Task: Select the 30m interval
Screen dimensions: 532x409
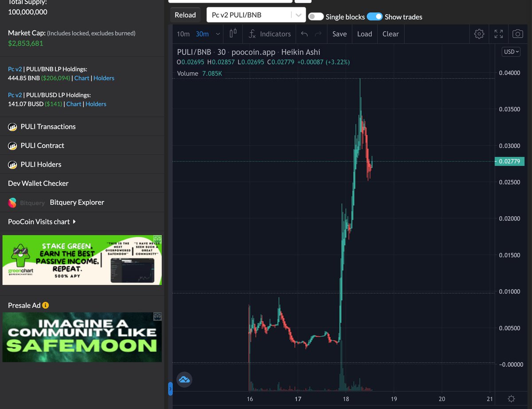Action: click(x=202, y=34)
